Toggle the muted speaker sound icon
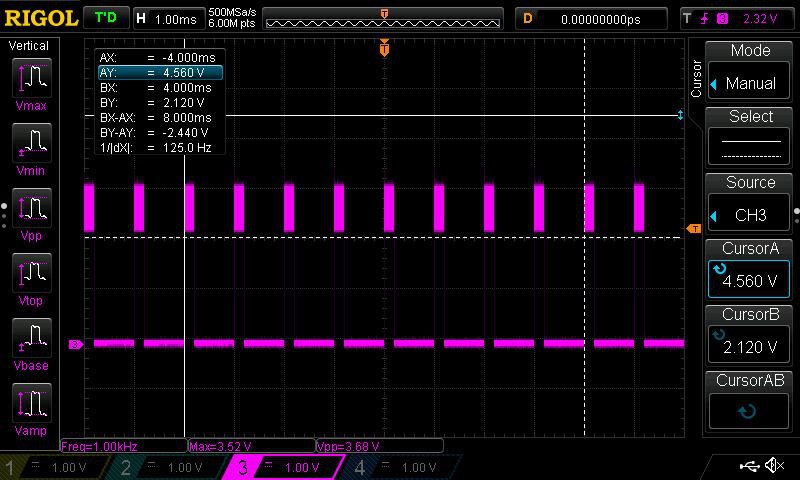 [774, 466]
